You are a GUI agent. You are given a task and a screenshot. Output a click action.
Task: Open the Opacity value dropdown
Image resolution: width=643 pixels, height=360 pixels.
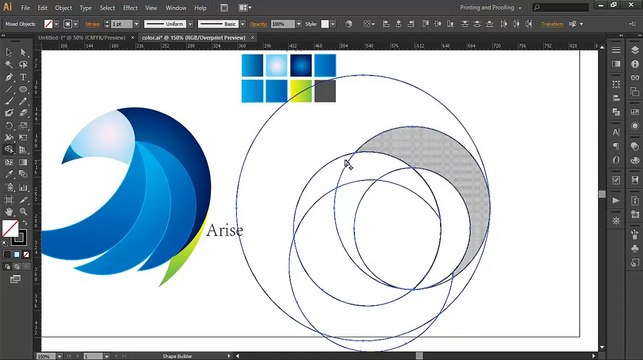(299, 24)
